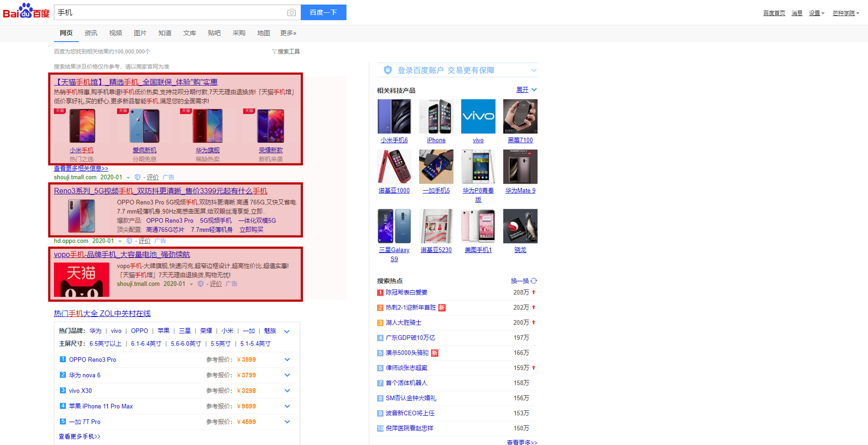Switch to the 贴吧 tab
This screenshot has width=868, height=445.
click(214, 33)
